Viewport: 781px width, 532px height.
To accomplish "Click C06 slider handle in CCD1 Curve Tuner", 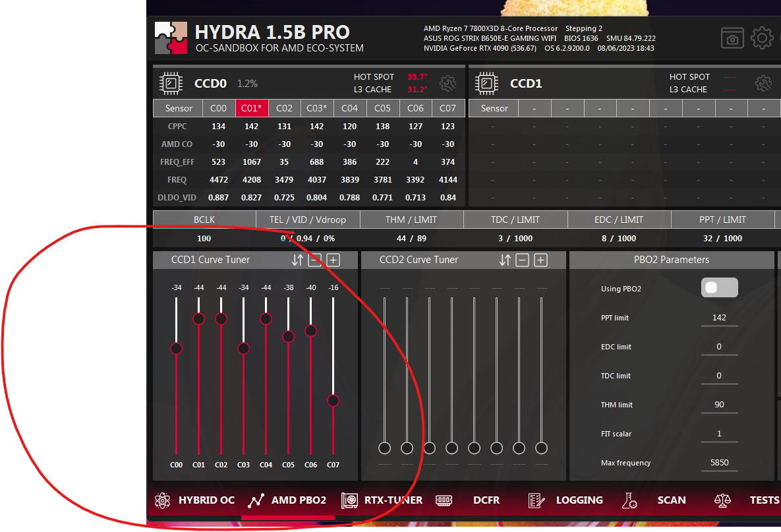I will point(311,330).
